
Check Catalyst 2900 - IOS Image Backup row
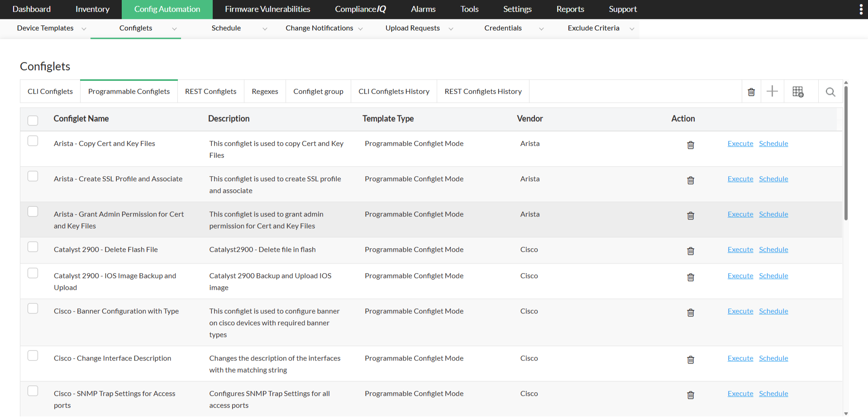33,273
